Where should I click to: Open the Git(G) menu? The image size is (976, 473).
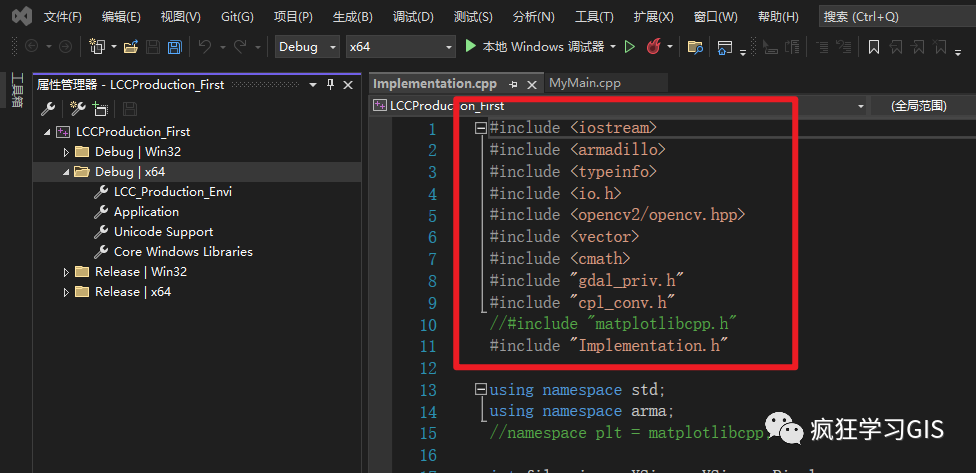point(237,17)
